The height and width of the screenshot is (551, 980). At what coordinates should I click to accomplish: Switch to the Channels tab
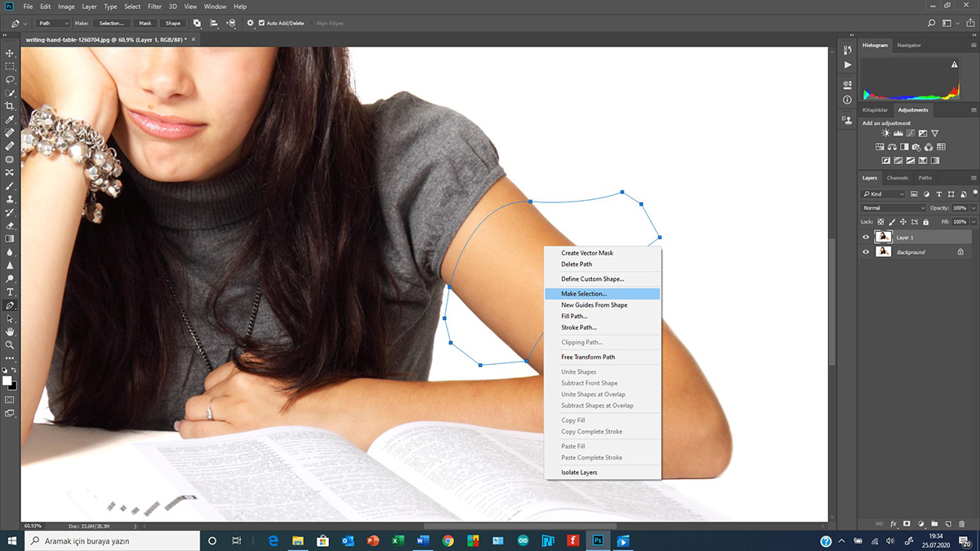pyautogui.click(x=897, y=178)
